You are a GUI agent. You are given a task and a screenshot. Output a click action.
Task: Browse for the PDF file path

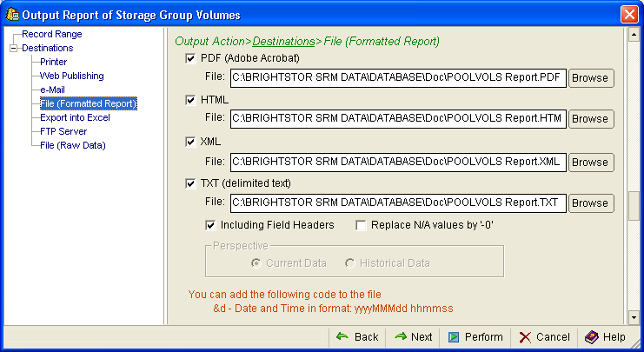pos(591,78)
